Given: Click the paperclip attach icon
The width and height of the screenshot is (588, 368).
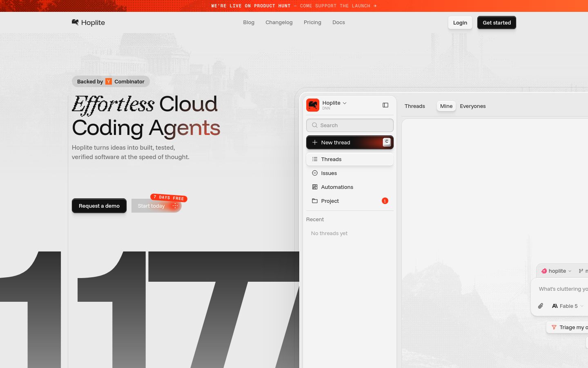Looking at the screenshot, I should pos(541,306).
